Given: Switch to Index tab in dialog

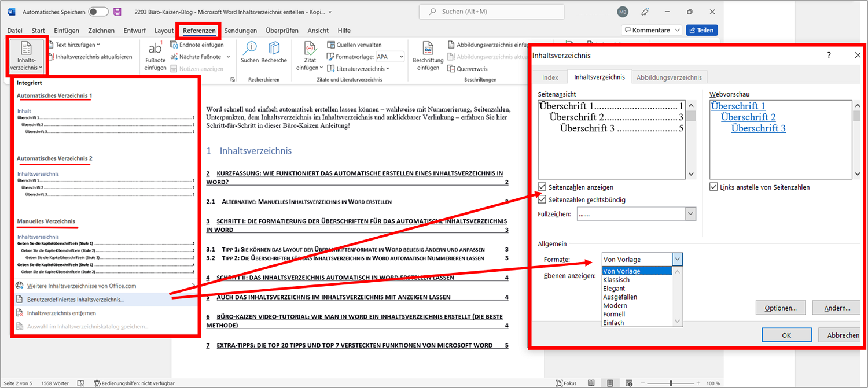Looking at the screenshot, I should [x=550, y=77].
